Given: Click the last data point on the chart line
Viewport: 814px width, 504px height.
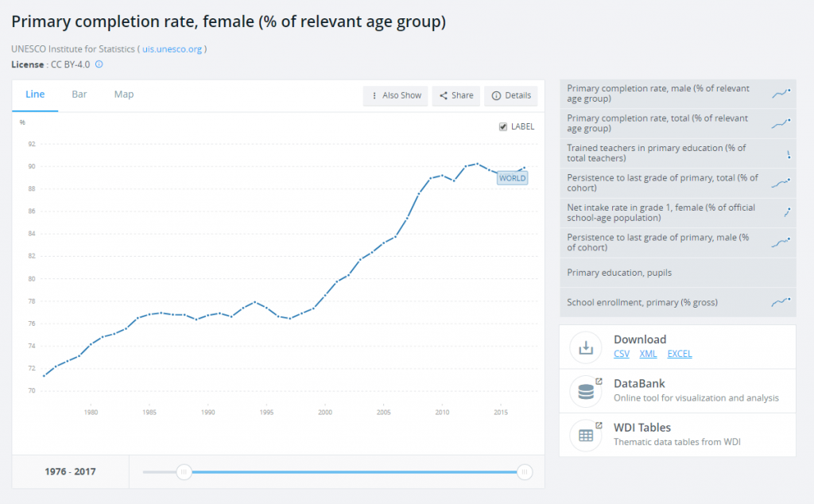Looking at the screenshot, I should [x=525, y=168].
